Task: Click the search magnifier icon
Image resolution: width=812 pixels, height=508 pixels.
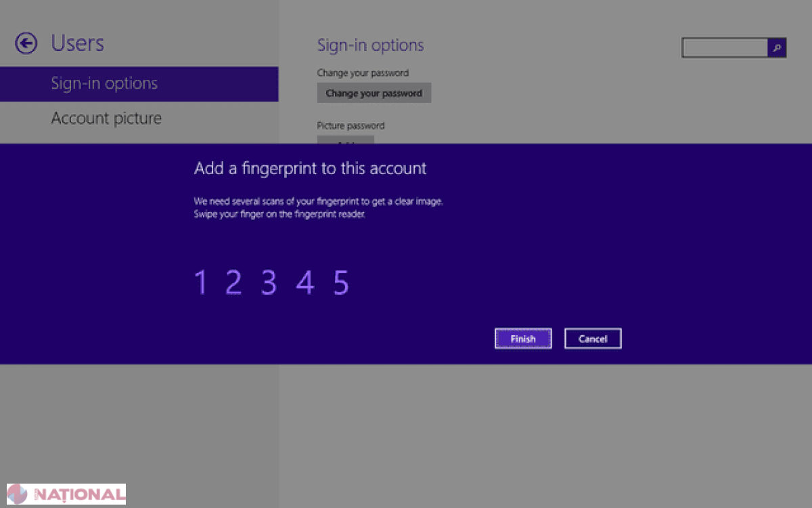Action: [777, 48]
